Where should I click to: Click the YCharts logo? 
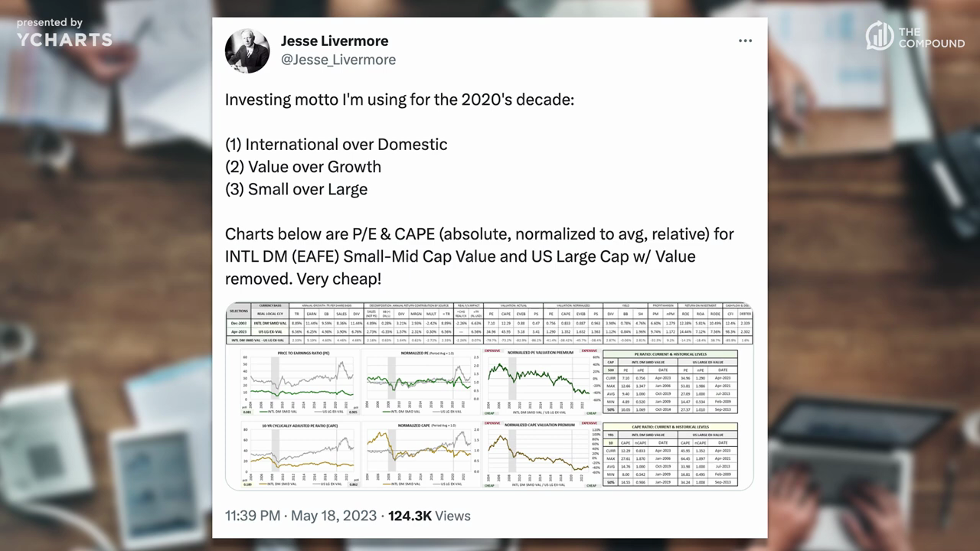[x=64, y=40]
